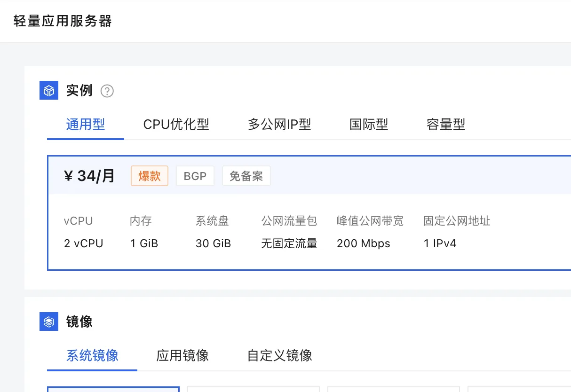Viewport: 571px width, 392px height.
Task: Click the orange 爆款 tag
Action: 150,176
